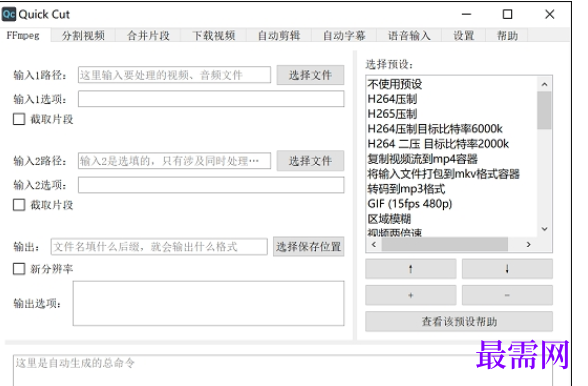588x386 pixels.
Task: Select preset H265压制
Action: [452, 114]
